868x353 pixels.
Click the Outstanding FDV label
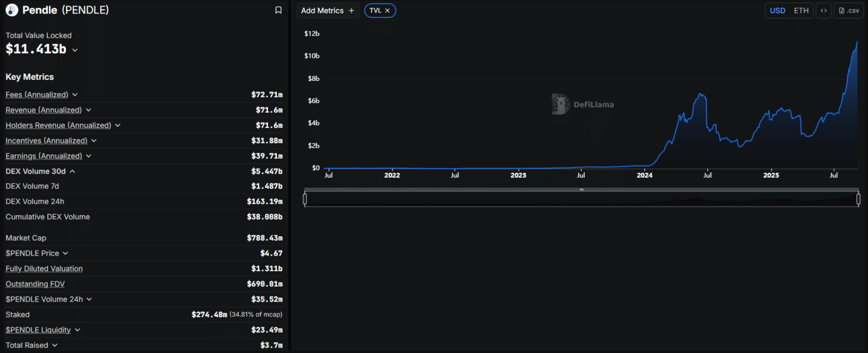(35, 284)
